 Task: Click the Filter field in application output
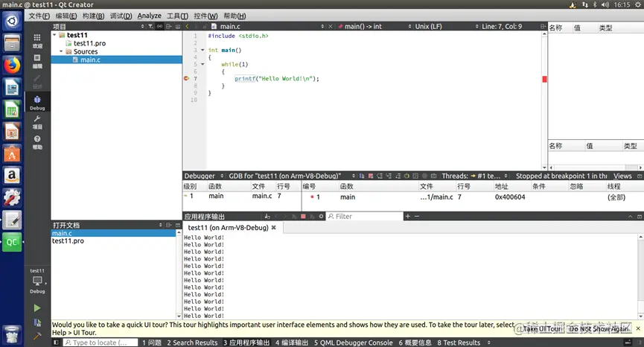(365, 217)
